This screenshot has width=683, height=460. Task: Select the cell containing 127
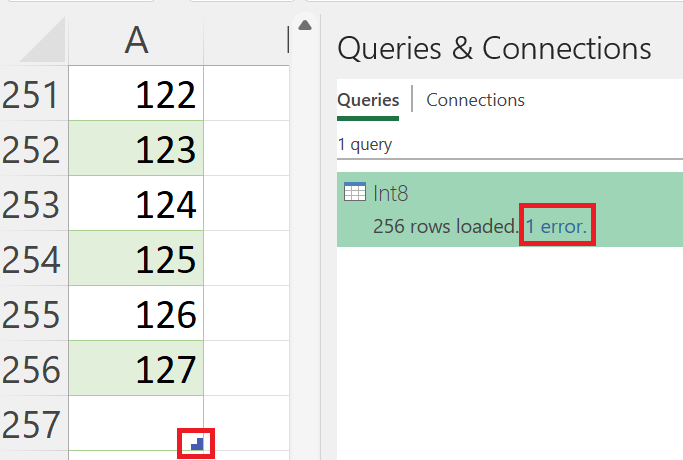[x=136, y=370]
